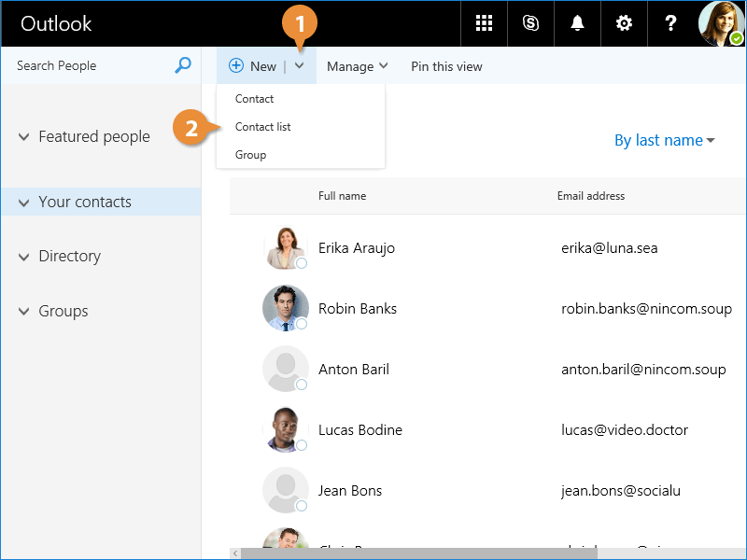Open the help question mark
Screen dimensions: 747x560
coord(670,23)
